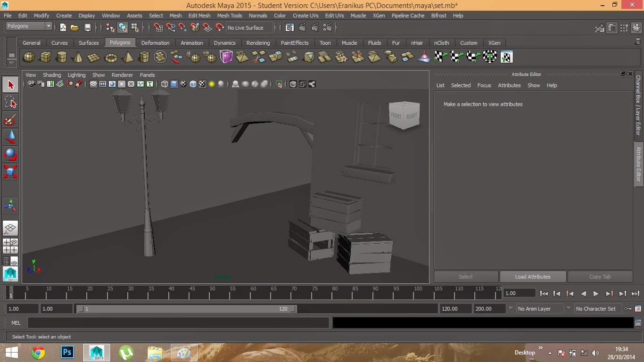Toggle snap to grids magnet icon

[x=158, y=28]
